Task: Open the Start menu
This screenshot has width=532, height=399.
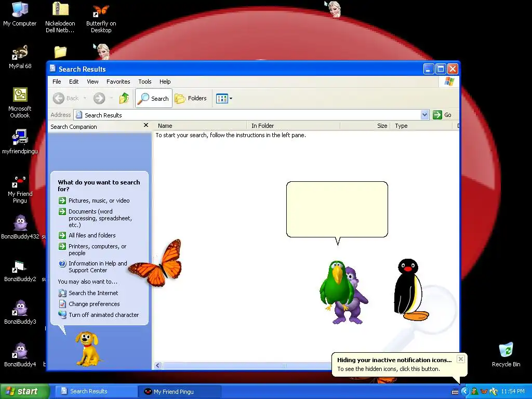Action: (x=25, y=391)
